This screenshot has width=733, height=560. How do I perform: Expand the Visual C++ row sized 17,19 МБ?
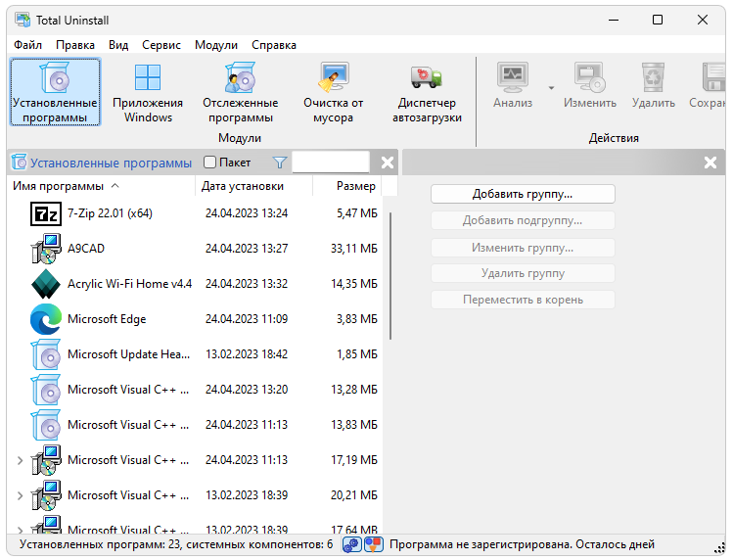20,460
